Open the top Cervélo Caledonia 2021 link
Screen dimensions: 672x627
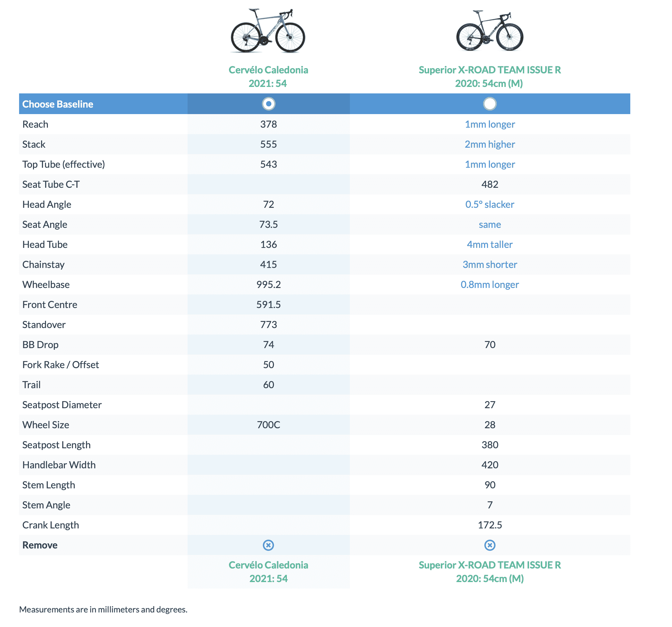coord(268,76)
